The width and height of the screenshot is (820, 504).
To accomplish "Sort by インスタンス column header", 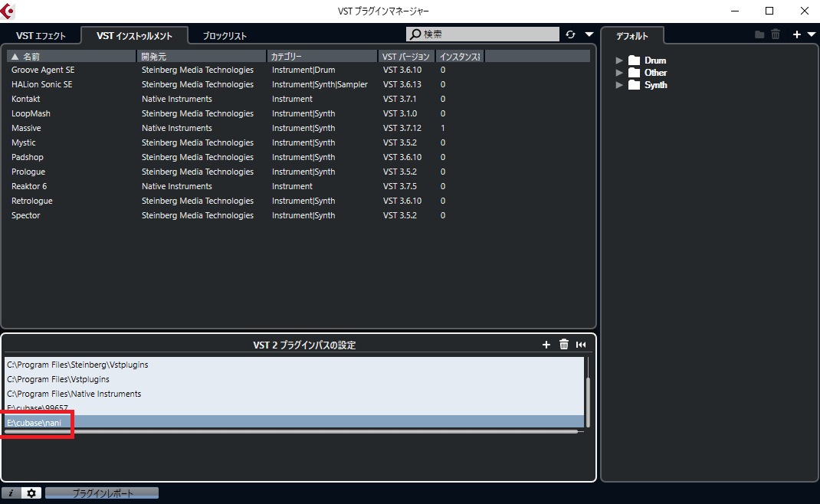I will coord(460,56).
